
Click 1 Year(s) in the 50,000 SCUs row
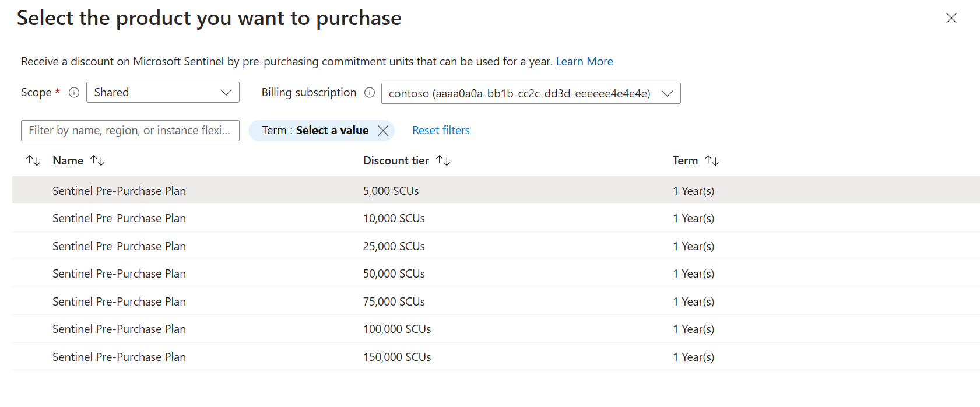(x=693, y=273)
